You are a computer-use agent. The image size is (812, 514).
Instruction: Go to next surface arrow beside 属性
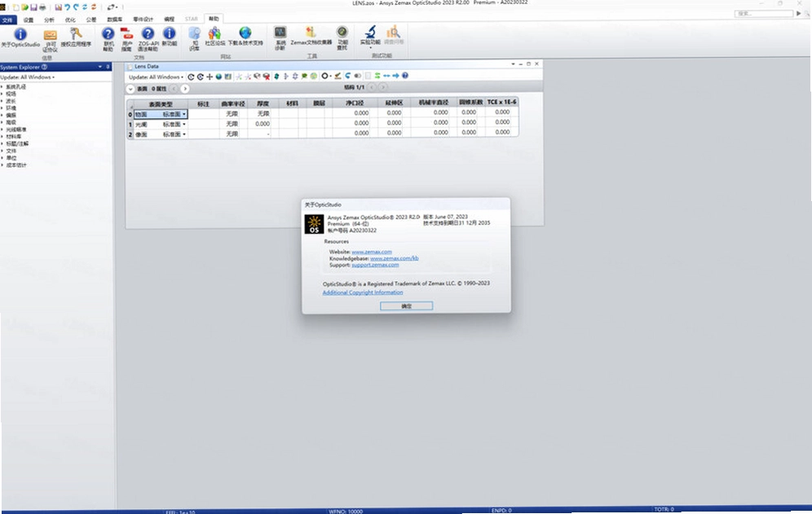185,89
